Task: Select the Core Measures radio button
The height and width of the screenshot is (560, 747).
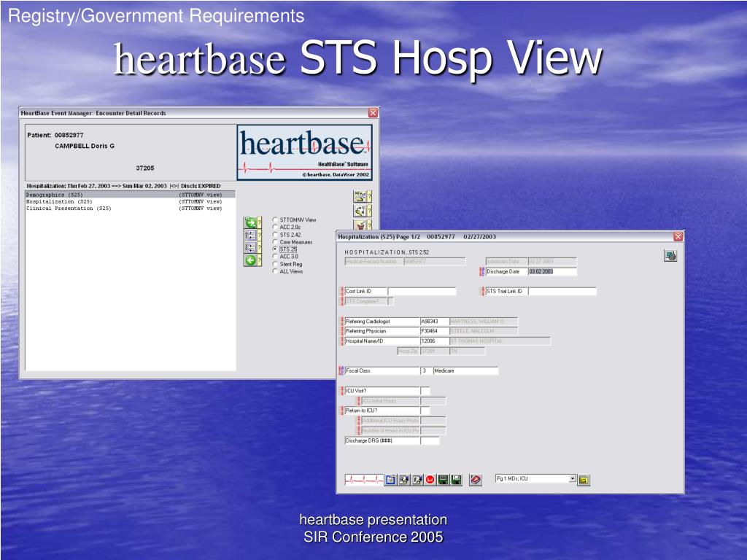Action: [x=275, y=242]
